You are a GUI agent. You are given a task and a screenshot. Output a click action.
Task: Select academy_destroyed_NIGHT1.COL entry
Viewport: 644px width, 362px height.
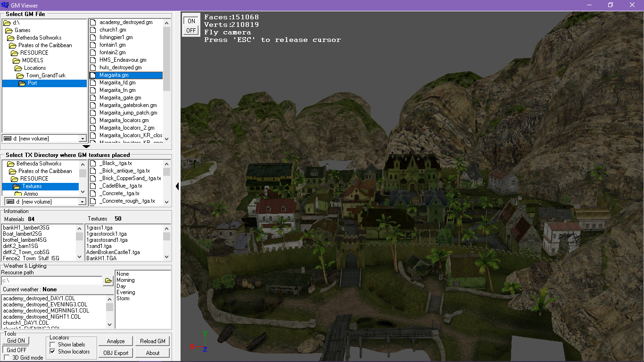pos(41,317)
